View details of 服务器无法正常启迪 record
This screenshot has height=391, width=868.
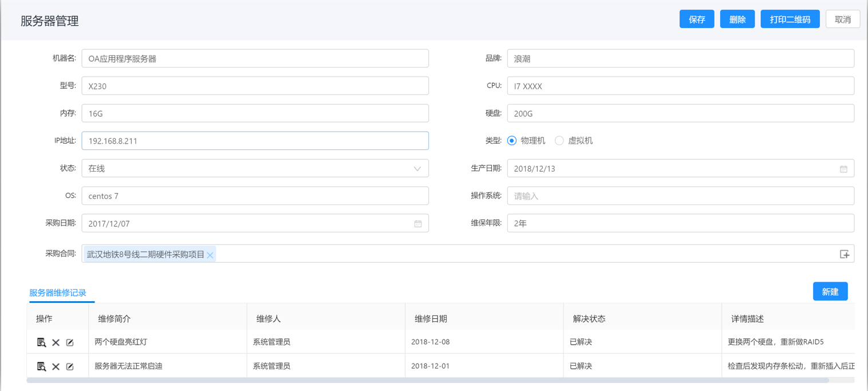click(41, 366)
